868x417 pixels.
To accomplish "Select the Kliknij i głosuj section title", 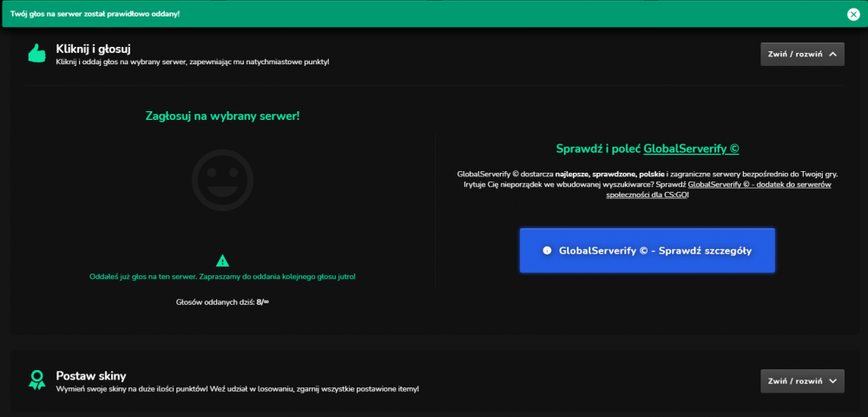I will (x=93, y=49).
